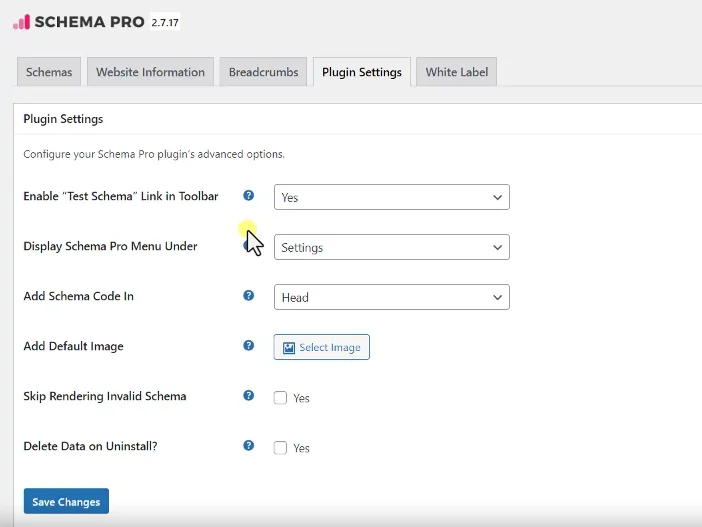The image size is (702, 527).
Task: Click the Display Schema Pro Menu Under label
Action: pos(110,246)
